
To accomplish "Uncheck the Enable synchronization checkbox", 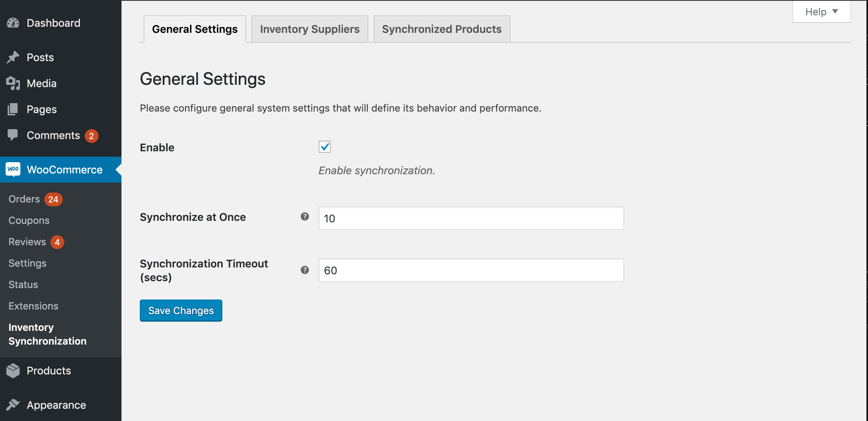I will click(325, 147).
